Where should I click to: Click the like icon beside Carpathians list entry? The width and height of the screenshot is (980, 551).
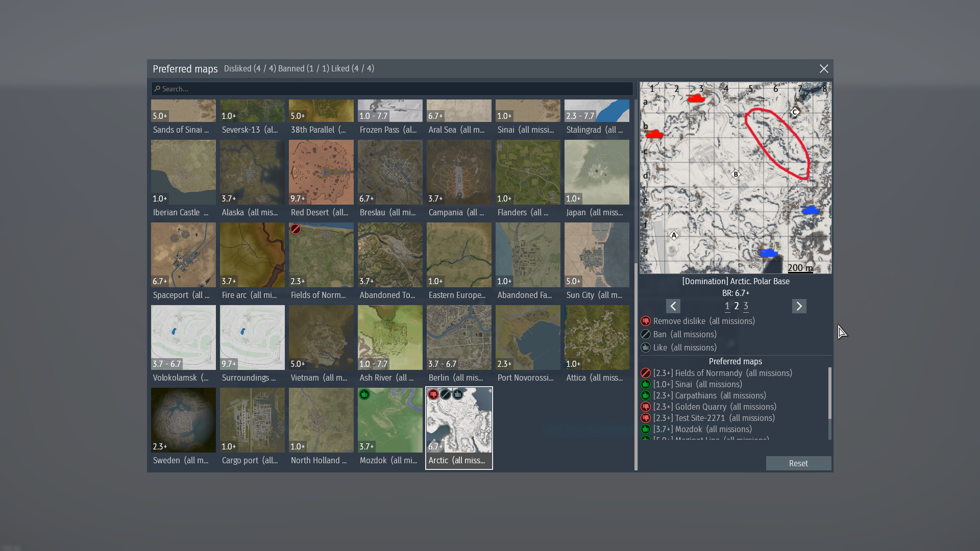pos(646,396)
